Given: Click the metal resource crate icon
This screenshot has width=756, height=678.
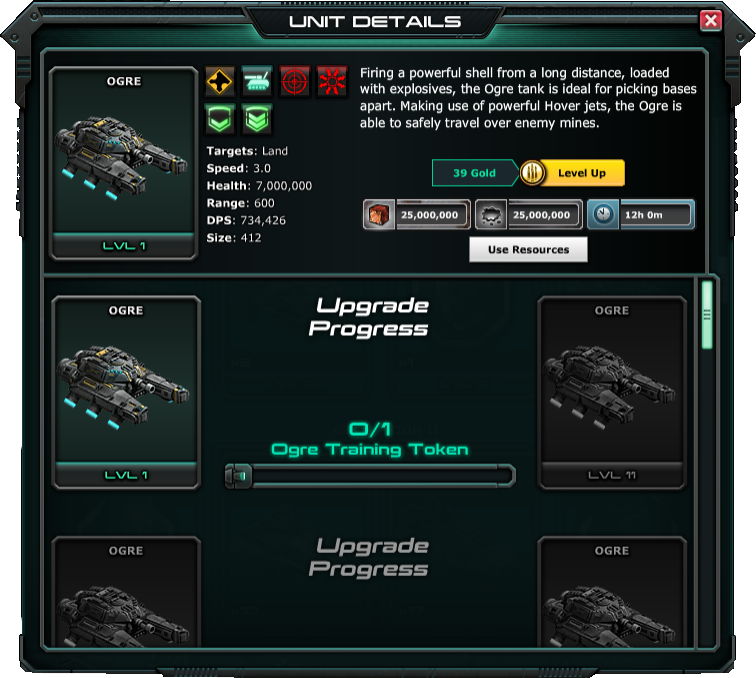Looking at the screenshot, I should tap(379, 215).
